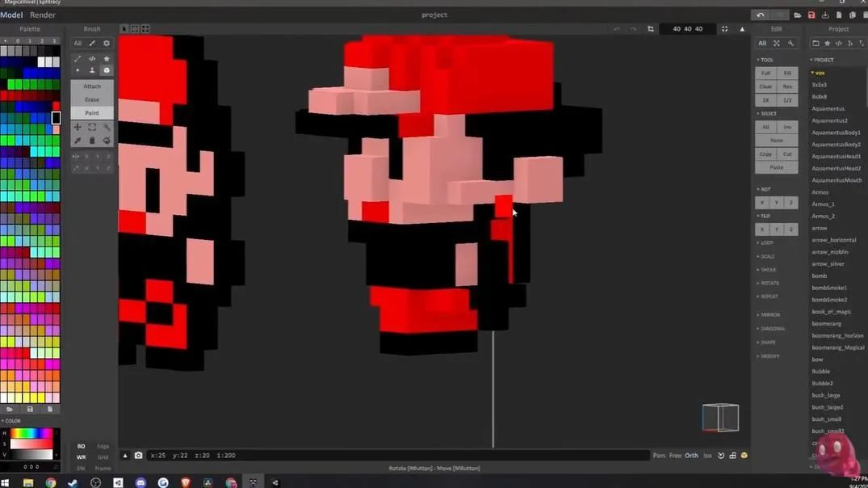Toggle Grid display option
Viewport: 868px width, 488px height.
[103, 457]
